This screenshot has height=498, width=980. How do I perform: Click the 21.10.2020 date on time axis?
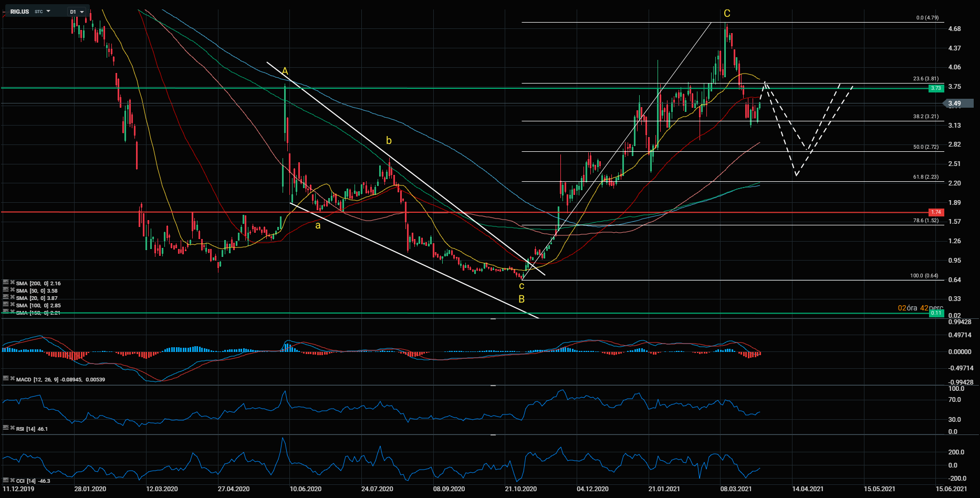pyautogui.click(x=520, y=489)
